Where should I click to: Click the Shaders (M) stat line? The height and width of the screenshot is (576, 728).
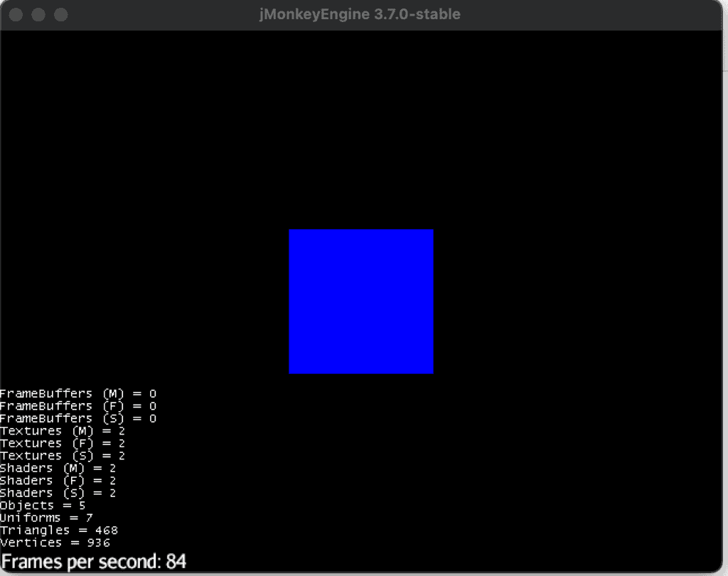[58, 468]
